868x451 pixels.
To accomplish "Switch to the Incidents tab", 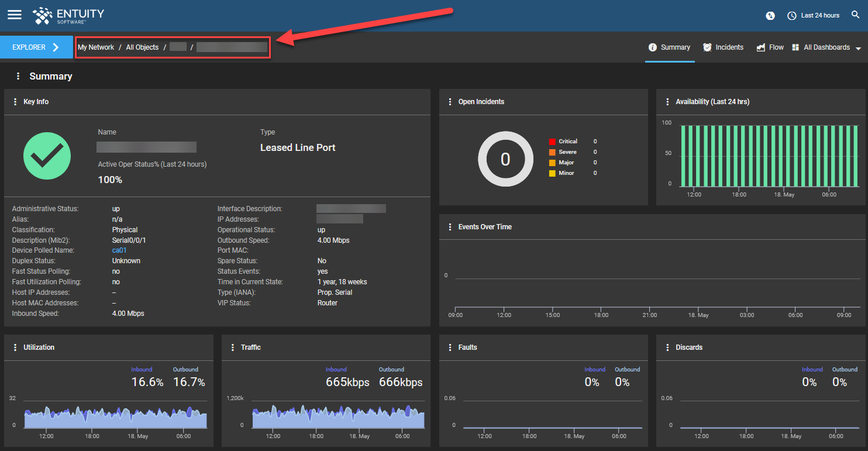I will point(723,47).
